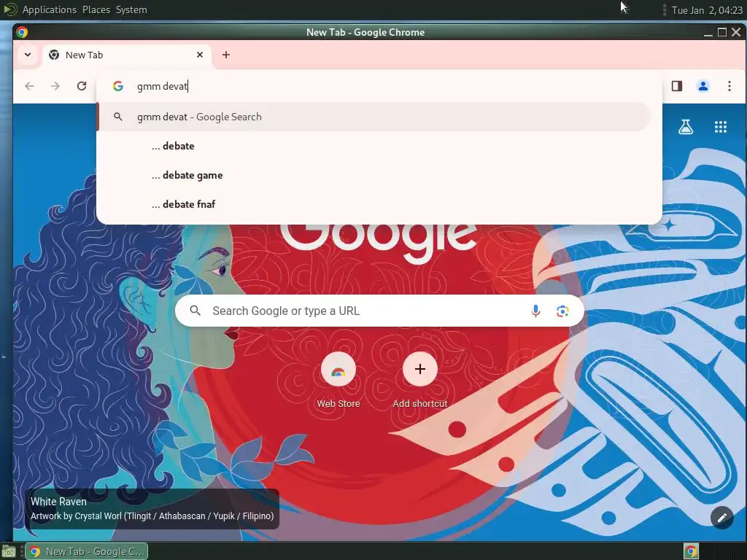The height and width of the screenshot is (560, 747).
Task: Open Chrome's three-dot menu
Action: tap(729, 86)
